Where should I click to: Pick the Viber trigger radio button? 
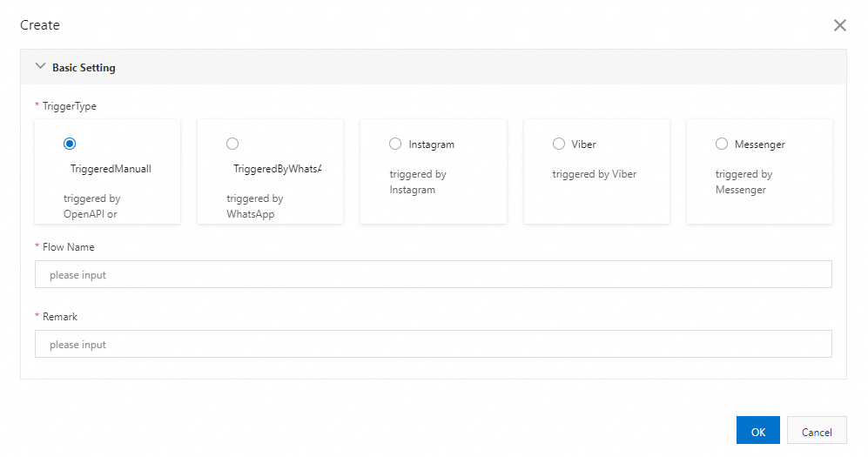click(559, 144)
